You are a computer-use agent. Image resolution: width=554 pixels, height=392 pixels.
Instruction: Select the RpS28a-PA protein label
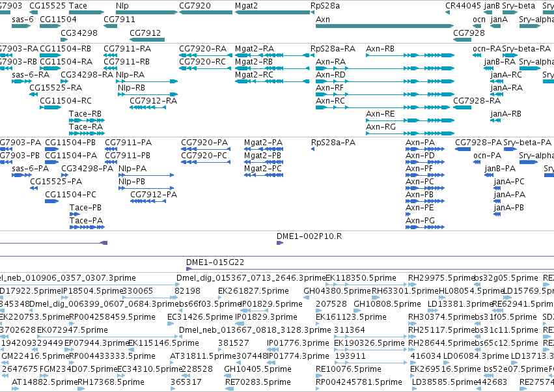(x=333, y=143)
